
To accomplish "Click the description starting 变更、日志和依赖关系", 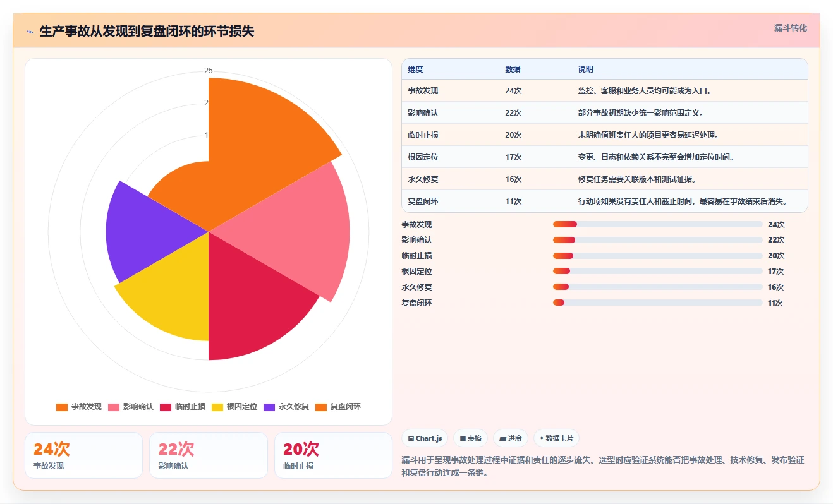I will pos(656,157).
